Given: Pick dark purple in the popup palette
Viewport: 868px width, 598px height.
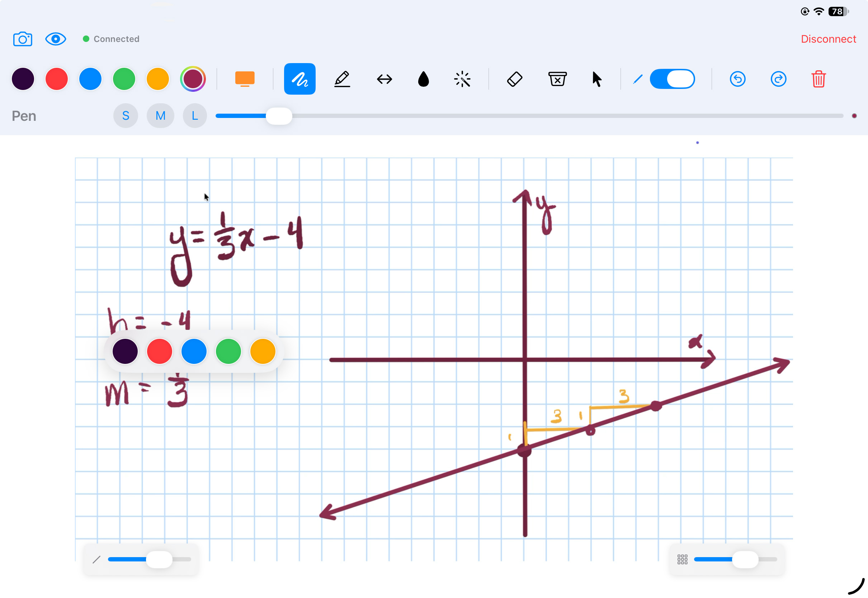Looking at the screenshot, I should coord(125,351).
